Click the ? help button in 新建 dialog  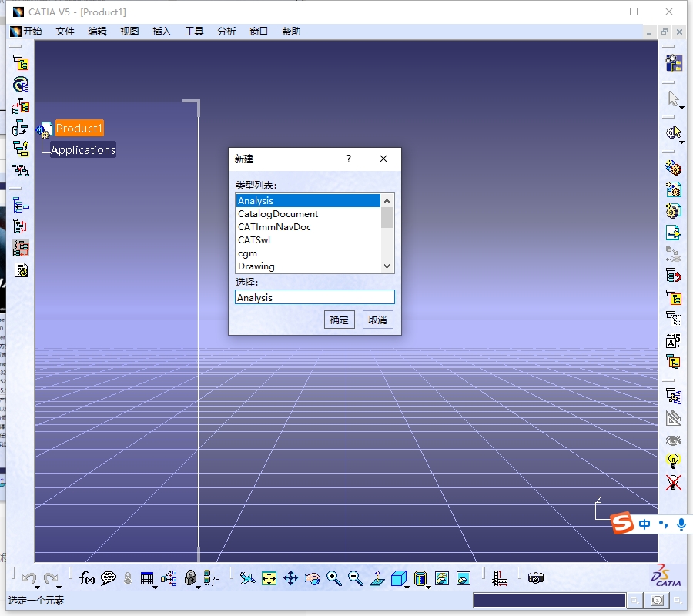coord(349,159)
